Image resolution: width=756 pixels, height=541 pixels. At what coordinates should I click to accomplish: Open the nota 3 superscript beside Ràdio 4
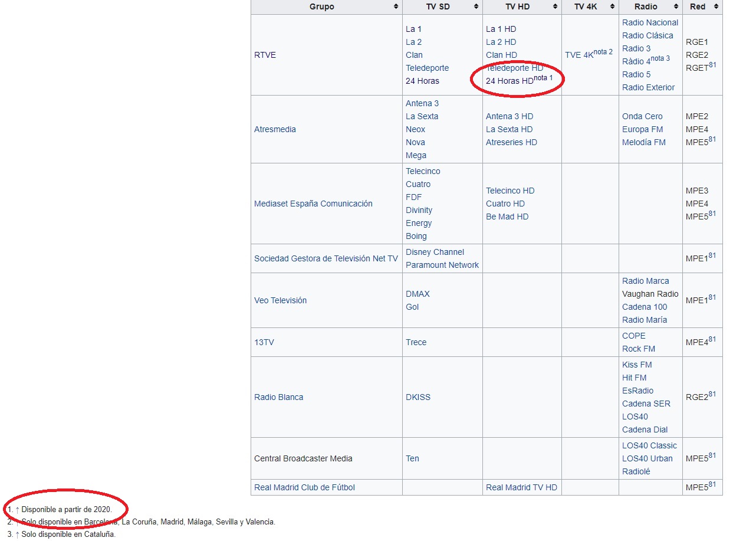[x=660, y=58]
